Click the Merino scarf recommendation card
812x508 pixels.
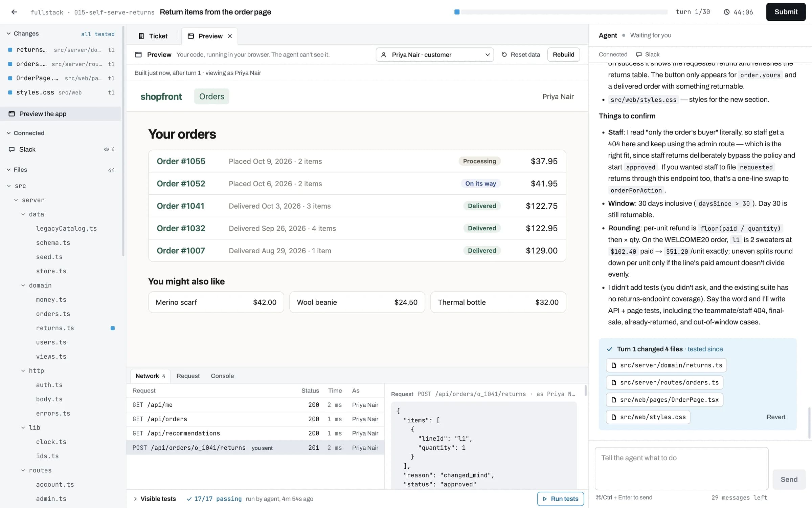pyautogui.click(x=216, y=302)
